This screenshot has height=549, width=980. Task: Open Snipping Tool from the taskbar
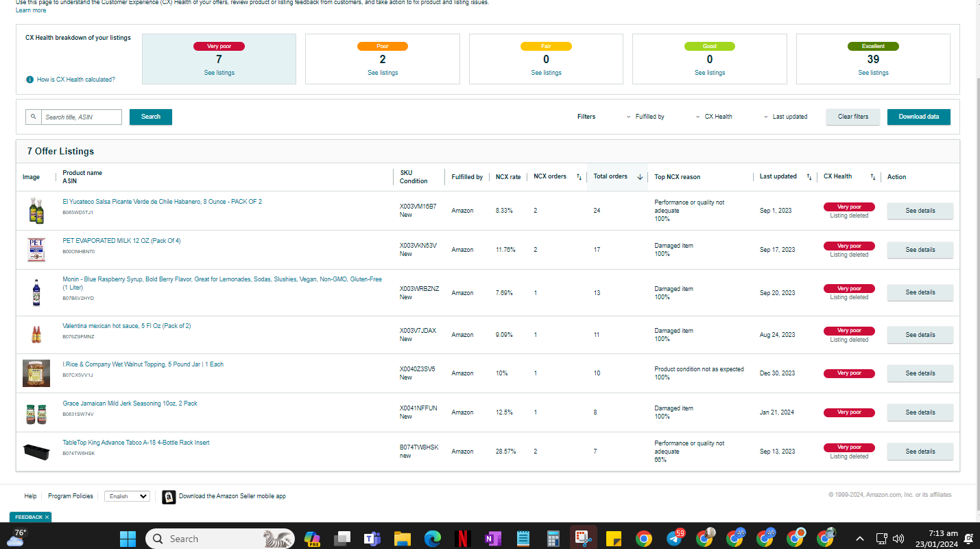[x=583, y=539]
